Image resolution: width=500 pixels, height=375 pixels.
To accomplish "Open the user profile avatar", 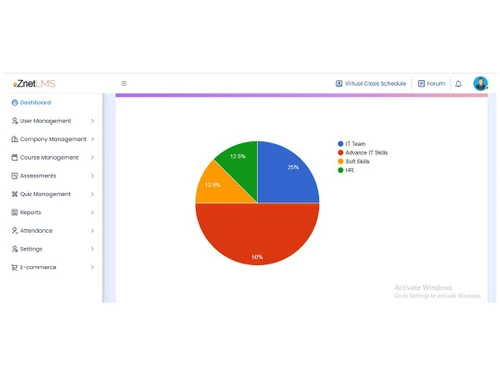I will click(x=480, y=83).
